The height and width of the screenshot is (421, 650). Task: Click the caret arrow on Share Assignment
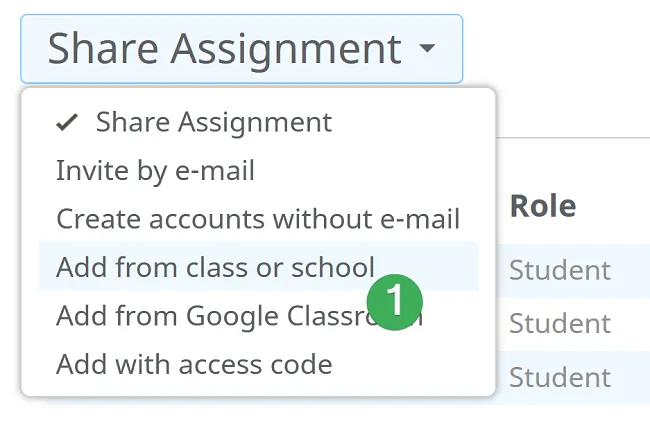[x=427, y=48]
